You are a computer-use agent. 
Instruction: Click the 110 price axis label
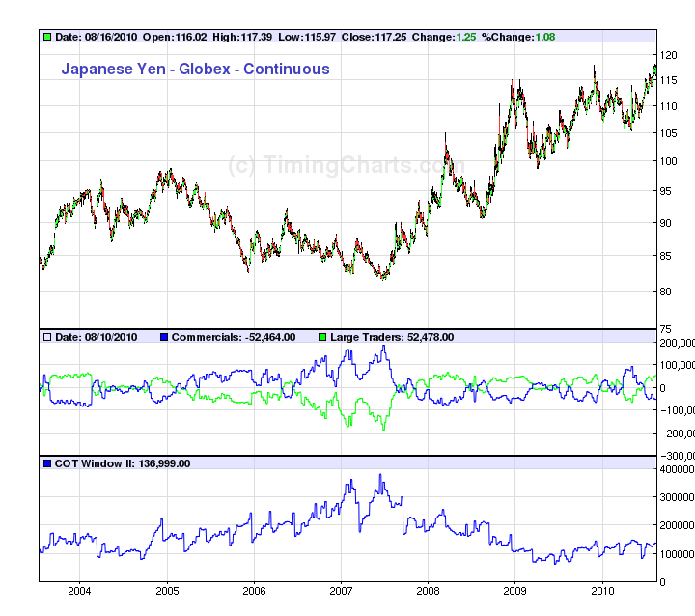[668, 106]
